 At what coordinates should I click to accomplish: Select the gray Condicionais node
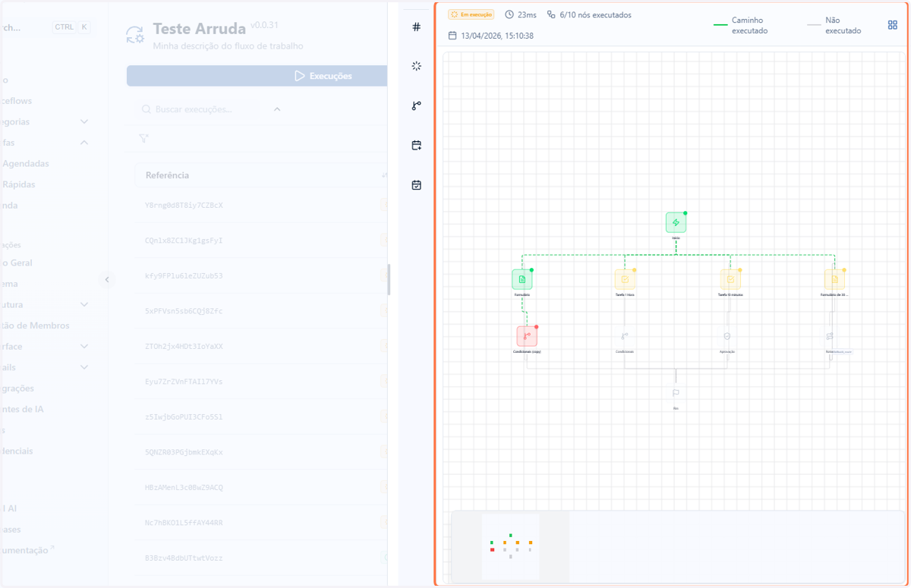(625, 336)
